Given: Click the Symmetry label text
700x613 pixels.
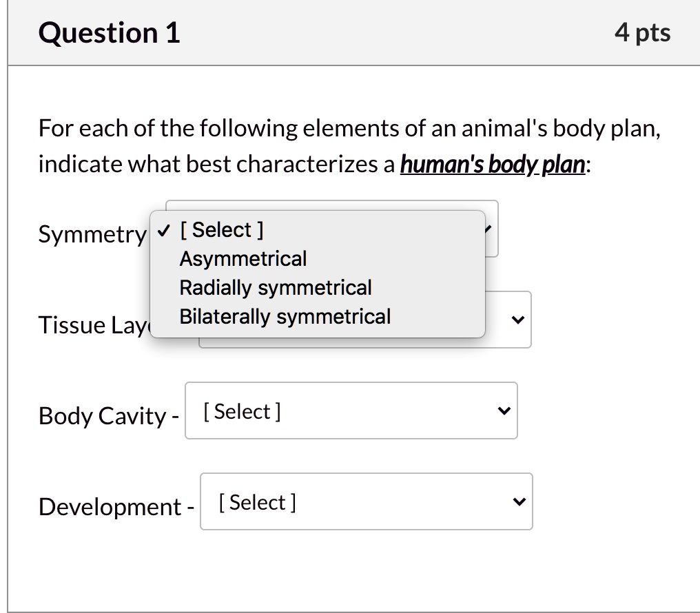Looking at the screenshot, I should coord(92,235).
